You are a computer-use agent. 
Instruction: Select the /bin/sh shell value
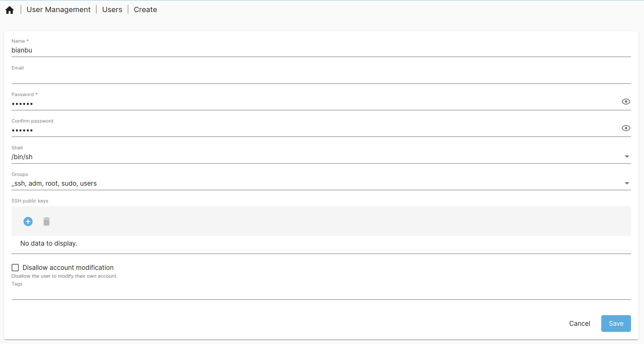point(22,157)
